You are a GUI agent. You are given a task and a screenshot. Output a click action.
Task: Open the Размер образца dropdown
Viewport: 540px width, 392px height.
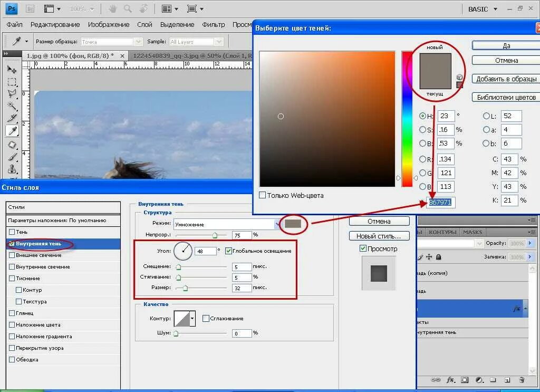[138, 42]
